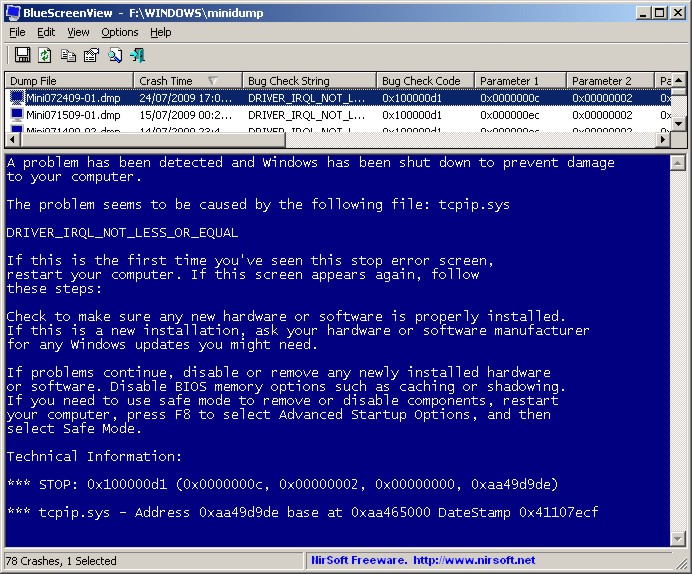Image resolution: width=692 pixels, height=574 pixels.
Task: Click the Mini071509-01.dmp file icon
Action: coord(17,115)
